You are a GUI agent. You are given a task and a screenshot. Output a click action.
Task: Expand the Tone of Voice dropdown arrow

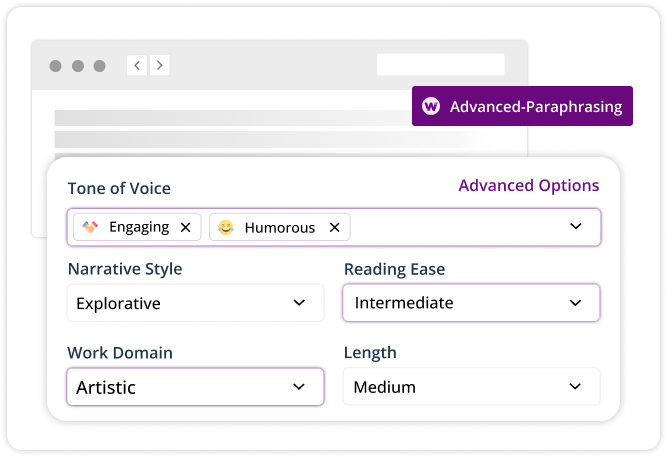(x=575, y=227)
